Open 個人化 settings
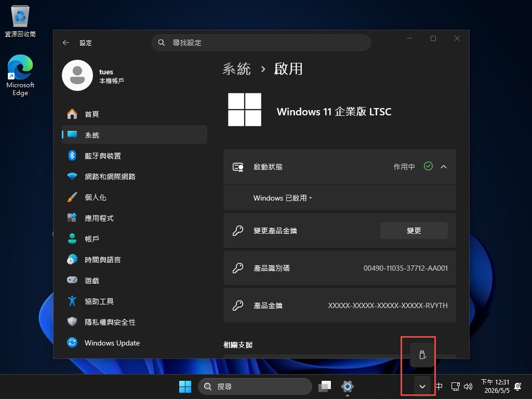This screenshot has width=532, height=399. (x=135, y=197)
